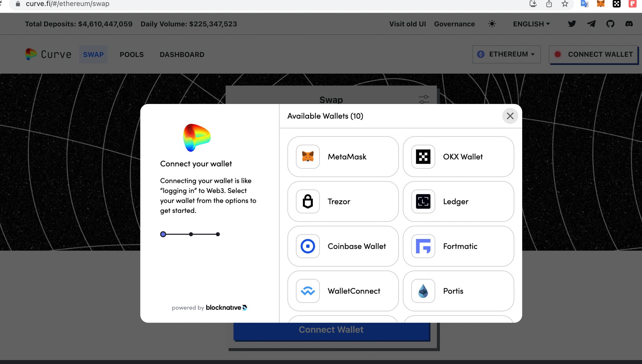
Task: Open Curve's Twitter page
Action: coord(572,23)
